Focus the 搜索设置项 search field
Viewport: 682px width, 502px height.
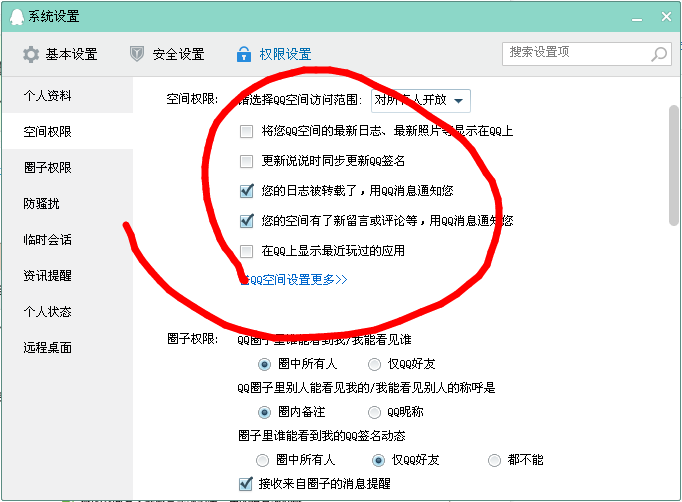point(587,54)
